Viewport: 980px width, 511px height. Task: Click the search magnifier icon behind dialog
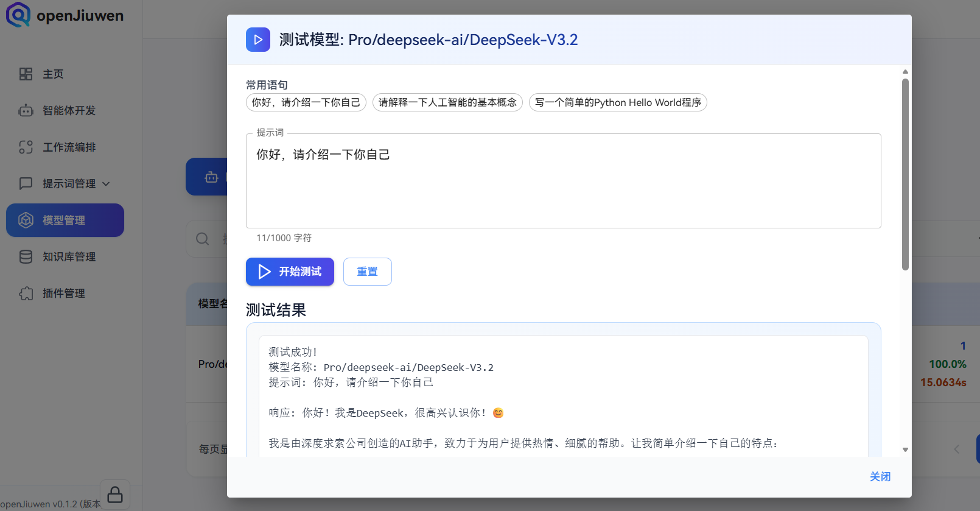[203, 239]
